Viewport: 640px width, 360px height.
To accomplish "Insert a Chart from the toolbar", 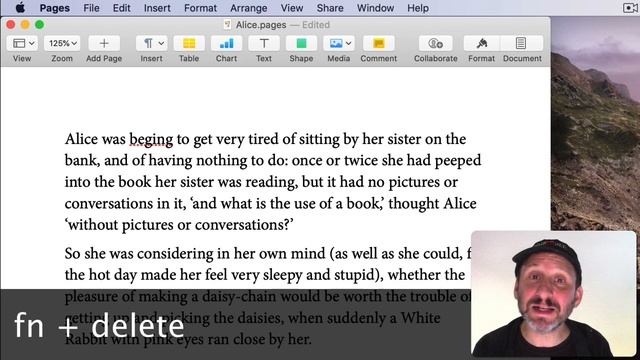I will (x=227, y=43).
